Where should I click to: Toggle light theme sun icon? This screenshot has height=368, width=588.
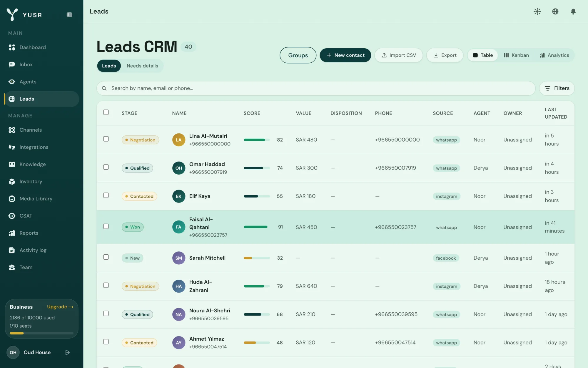[537, 11]
